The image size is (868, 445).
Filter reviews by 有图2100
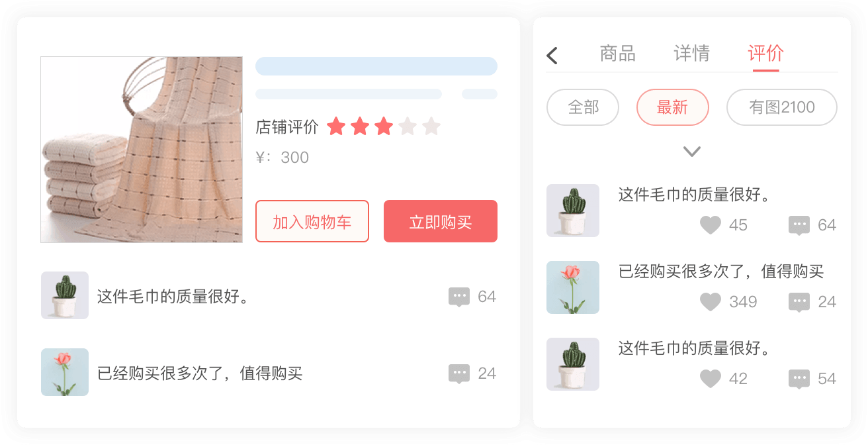(x=782, y=107)
